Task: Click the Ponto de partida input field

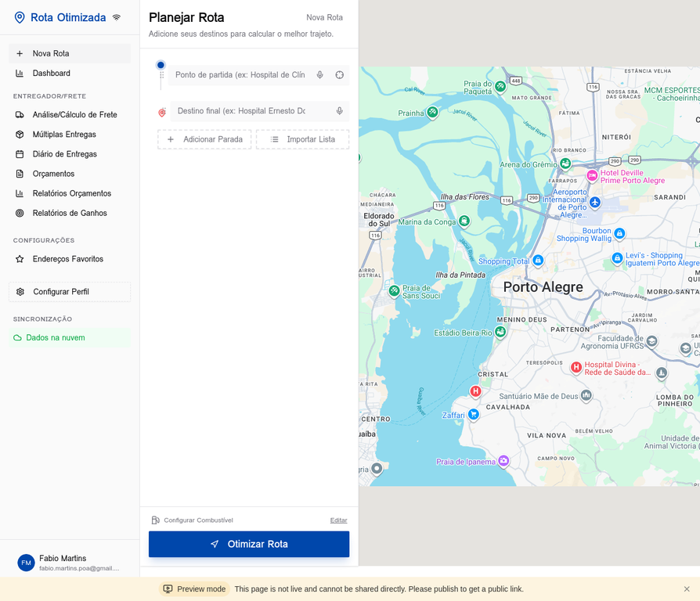Action: (x=239, y=75)
